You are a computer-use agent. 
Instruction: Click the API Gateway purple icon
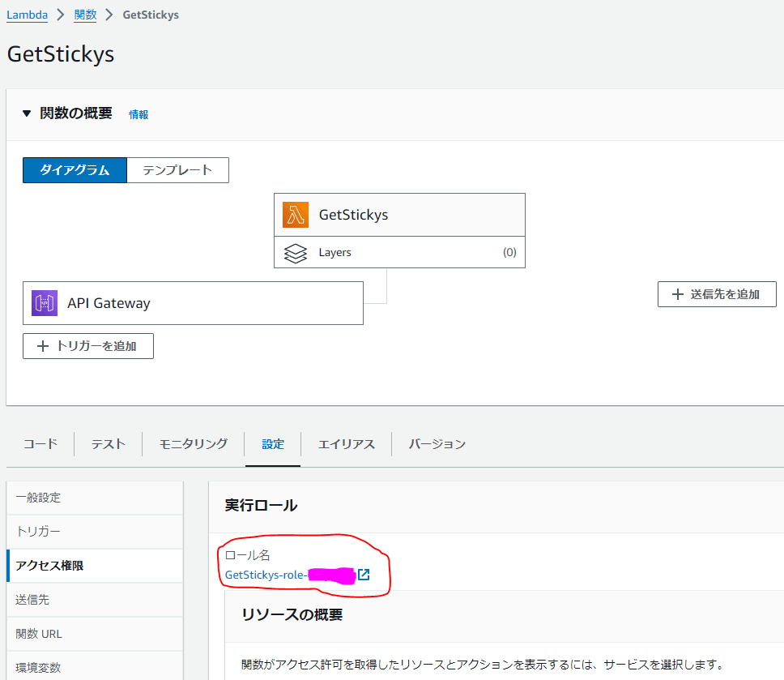(x=45, y=303)
